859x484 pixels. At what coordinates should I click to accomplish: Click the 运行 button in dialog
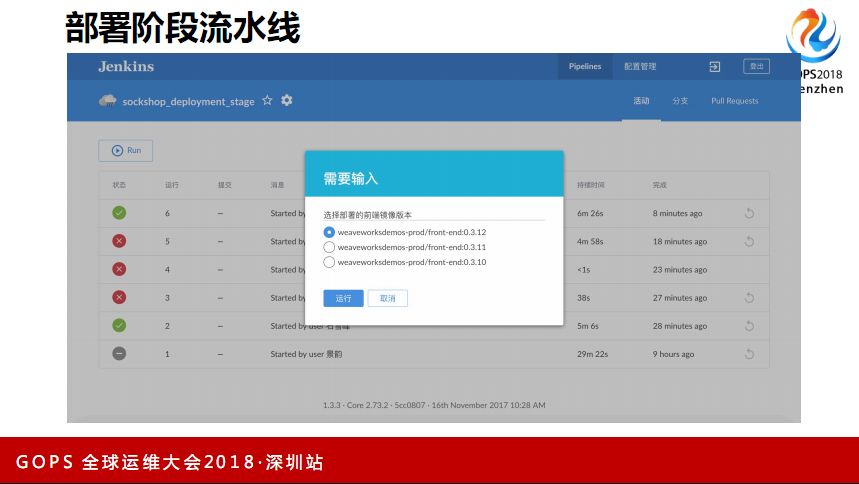(343, 298)
